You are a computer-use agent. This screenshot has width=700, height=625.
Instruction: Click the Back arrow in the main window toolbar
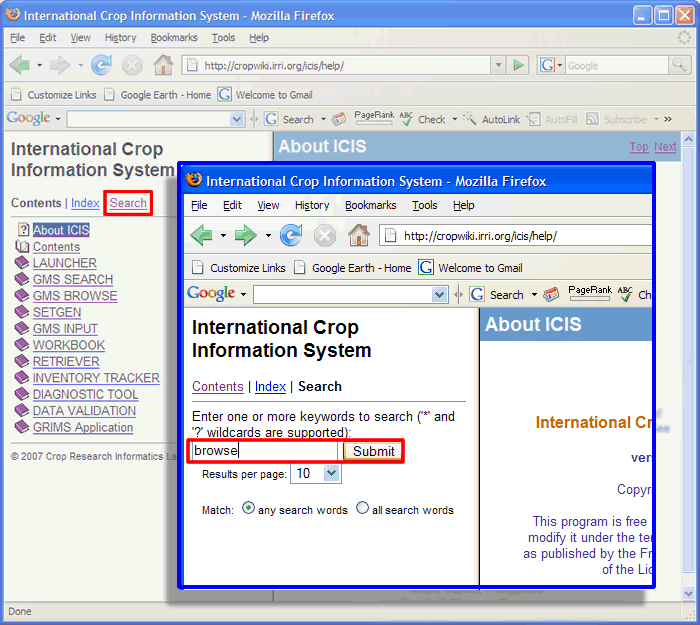click(x=20, y=66)
